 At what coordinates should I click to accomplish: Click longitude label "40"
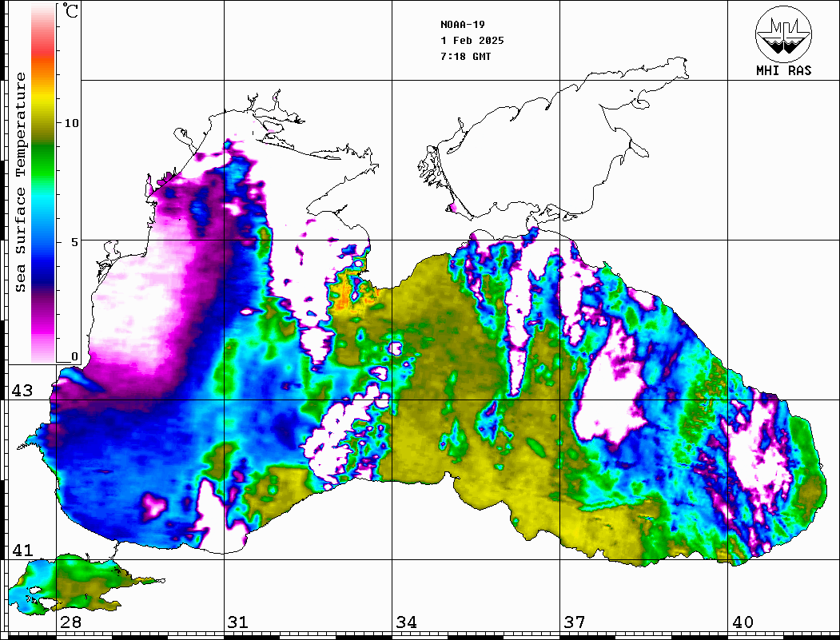coord(742,622)
